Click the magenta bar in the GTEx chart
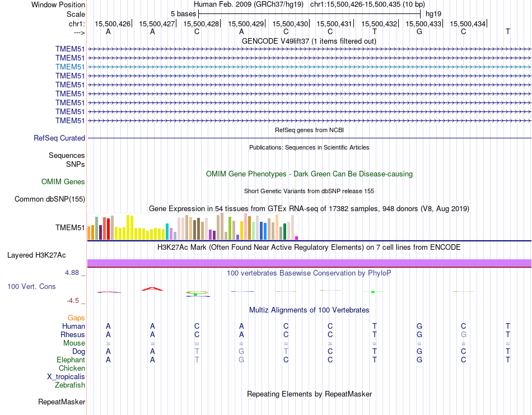 [297, 238]
